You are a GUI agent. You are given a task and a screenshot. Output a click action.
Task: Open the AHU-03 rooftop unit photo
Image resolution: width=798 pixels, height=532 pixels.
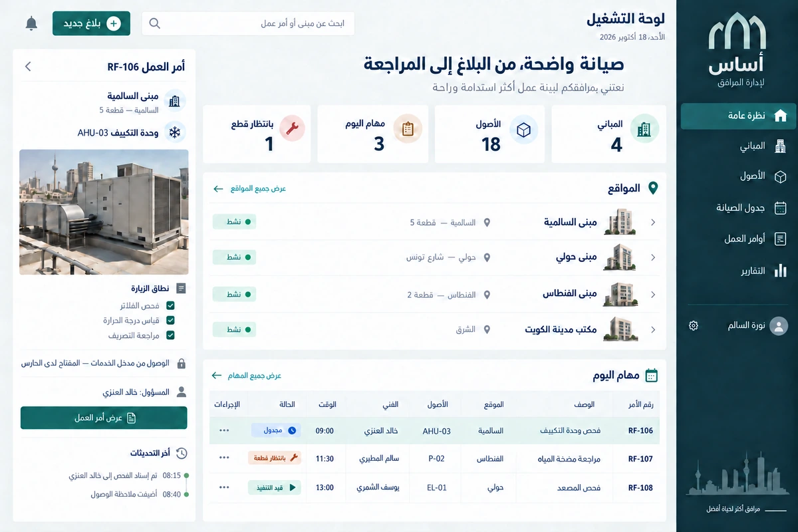tap(104, 211)
